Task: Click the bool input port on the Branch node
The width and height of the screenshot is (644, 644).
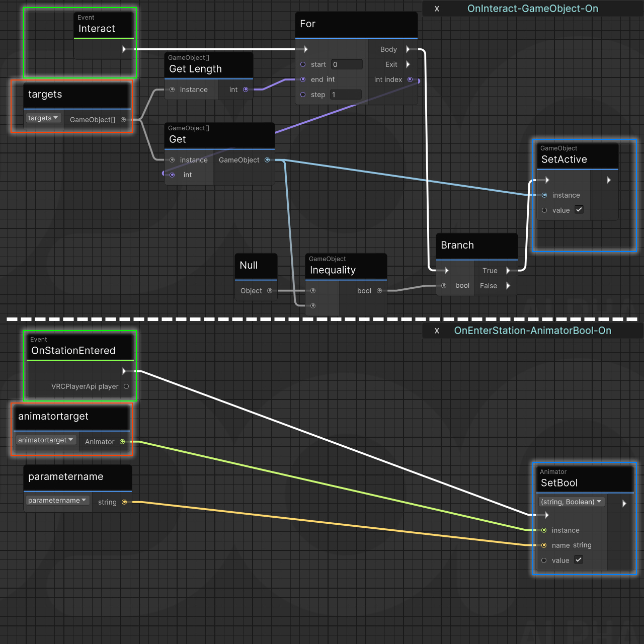Action: pos(444,285)
